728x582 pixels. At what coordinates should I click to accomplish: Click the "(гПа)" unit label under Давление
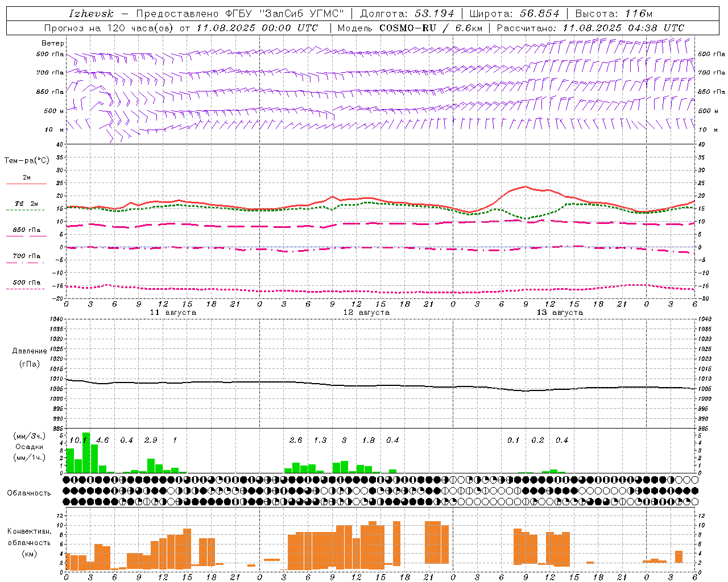[30, 364]
